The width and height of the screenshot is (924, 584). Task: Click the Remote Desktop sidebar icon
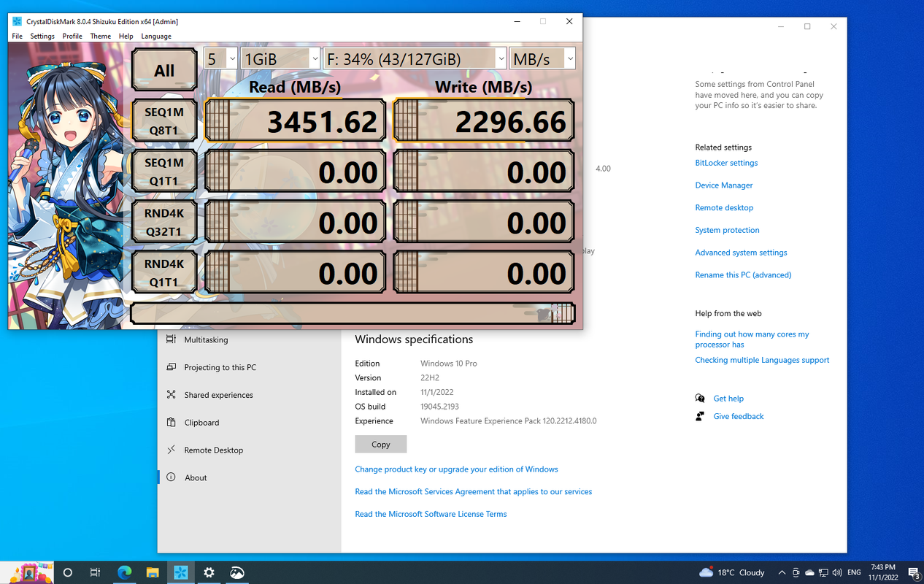click(x=171, y=450)
